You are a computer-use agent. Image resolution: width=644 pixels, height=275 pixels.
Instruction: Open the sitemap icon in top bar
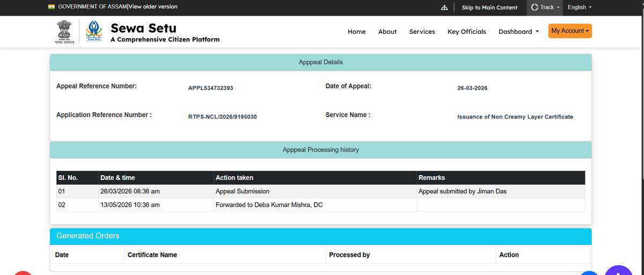tap(444, 8)
